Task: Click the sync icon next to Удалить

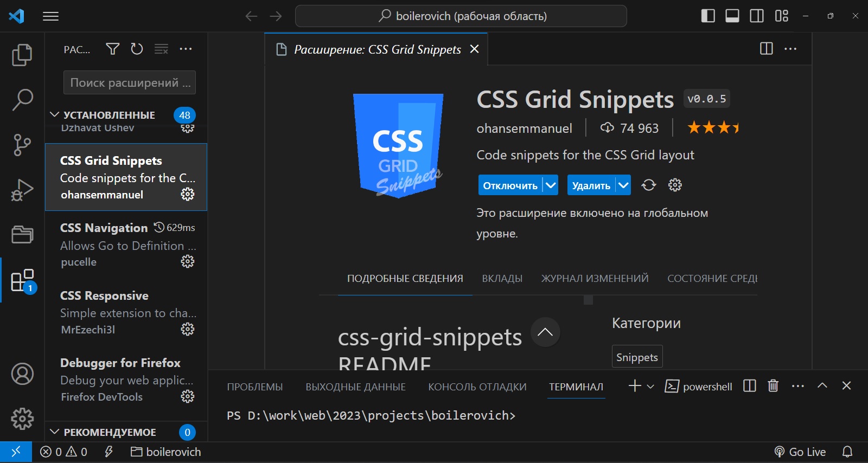Action: click(649, 185)
